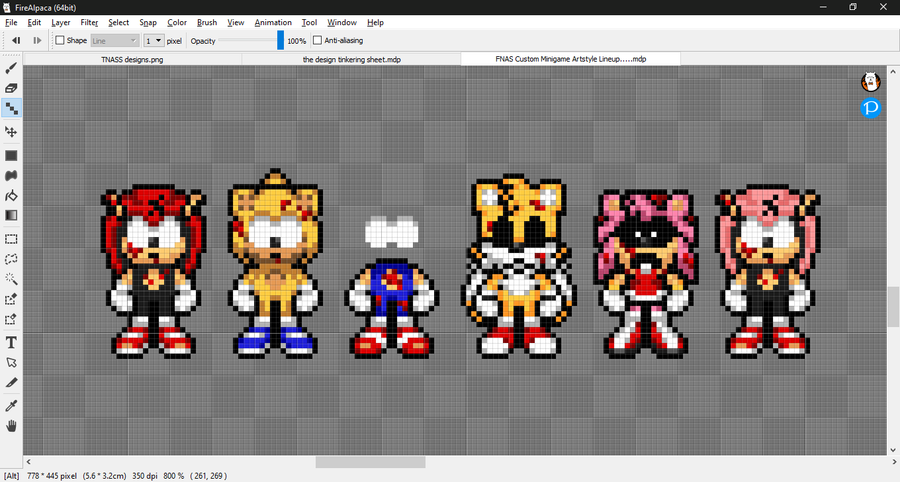Click the horizontal scrollbar right arrow
This screenshot has height=482, width=900.
tap(894, 462)
